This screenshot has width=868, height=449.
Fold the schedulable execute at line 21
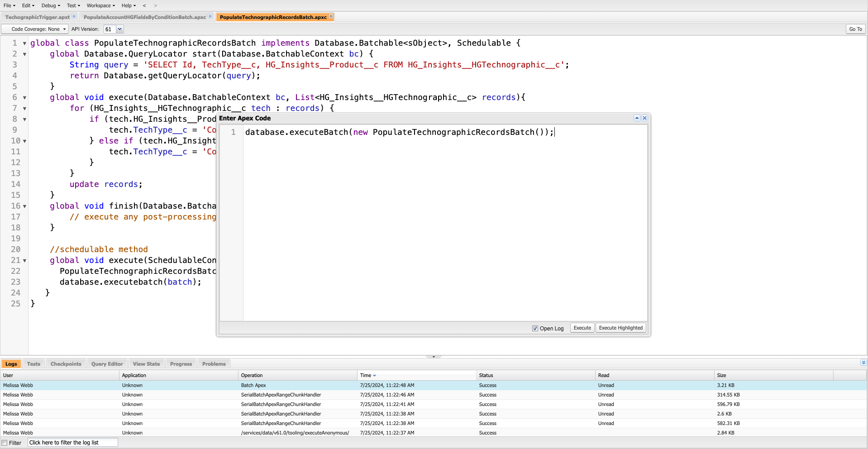pos(24,261)
